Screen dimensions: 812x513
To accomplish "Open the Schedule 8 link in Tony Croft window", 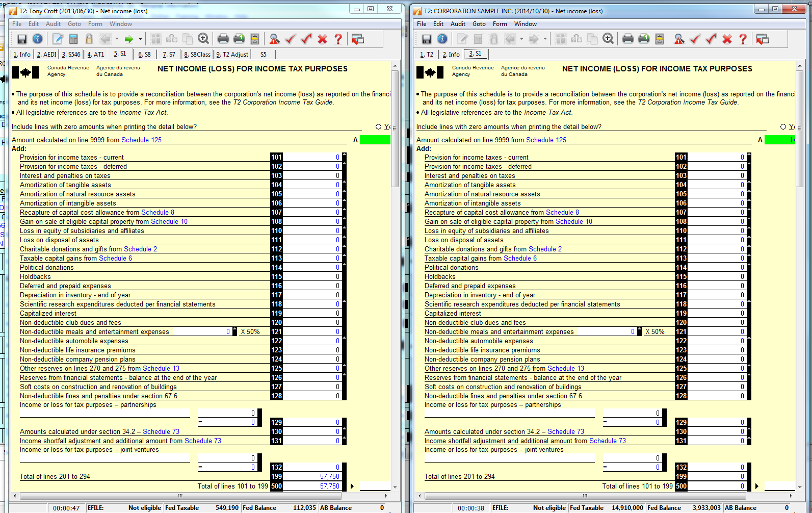I will pyautogui.click(x=158, y=213).
